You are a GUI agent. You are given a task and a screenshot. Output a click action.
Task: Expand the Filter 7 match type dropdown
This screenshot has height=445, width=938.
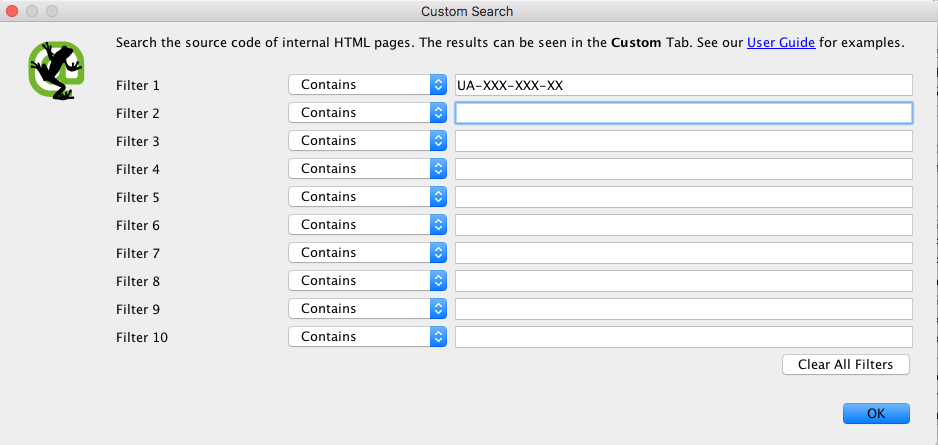coord(367,253)
